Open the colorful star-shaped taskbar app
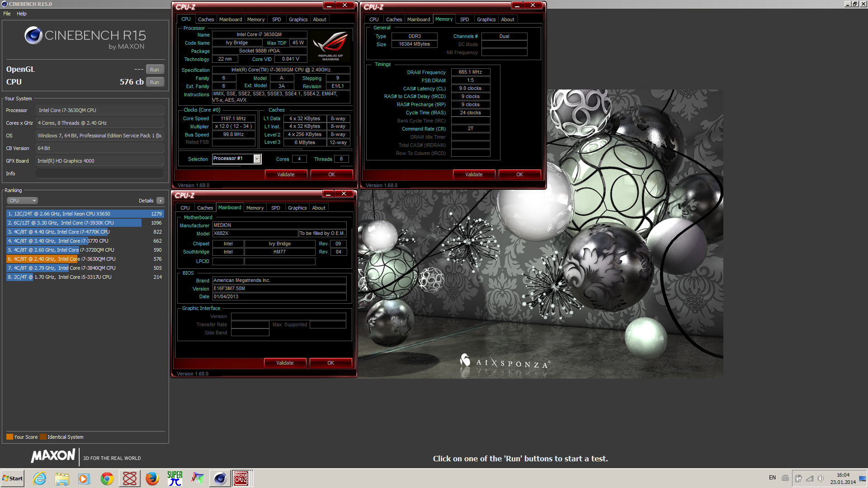This screenshot has height=488, width=868. [197, 479]
